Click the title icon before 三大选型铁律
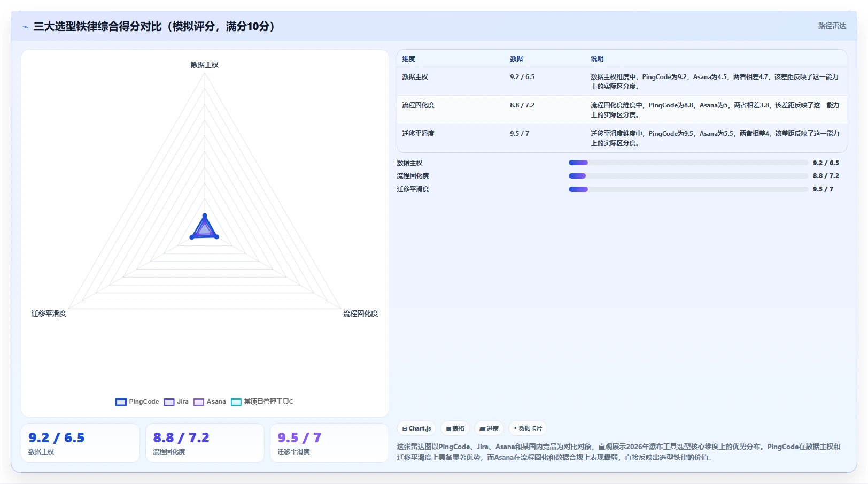868x484 pixels. coord(25,27)
